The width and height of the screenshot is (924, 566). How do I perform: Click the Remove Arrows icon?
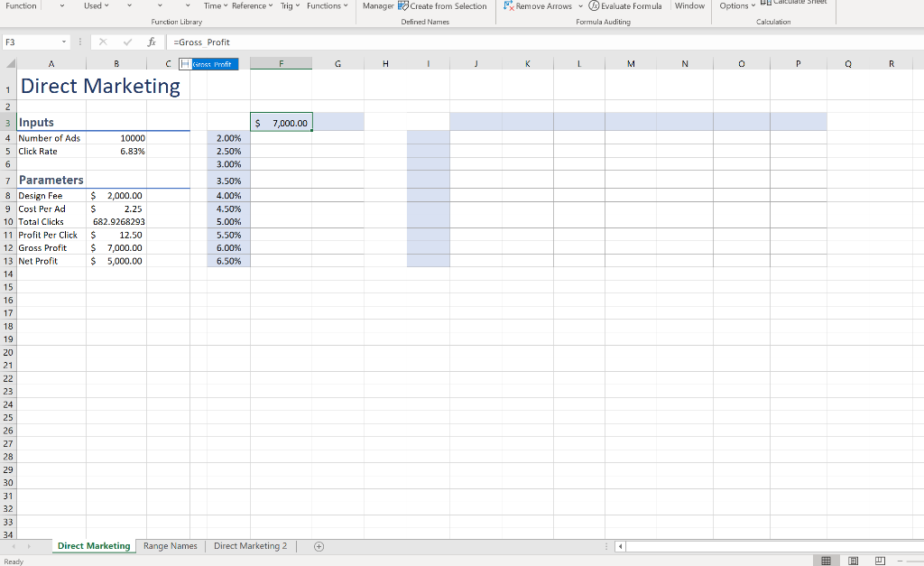coord(509,5)
